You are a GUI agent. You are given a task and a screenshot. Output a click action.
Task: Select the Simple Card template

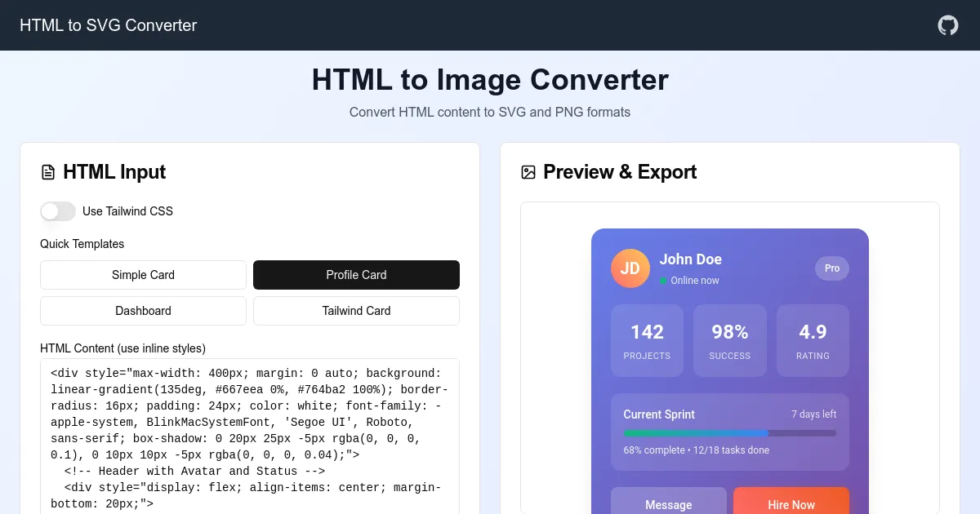[x=143, y=275]
